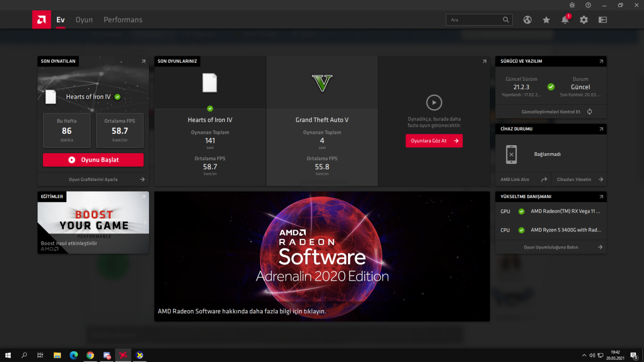The width and height of the screenshot is (644, 362).
Task: Open help question mark icon
Action: tap(588, 5)
